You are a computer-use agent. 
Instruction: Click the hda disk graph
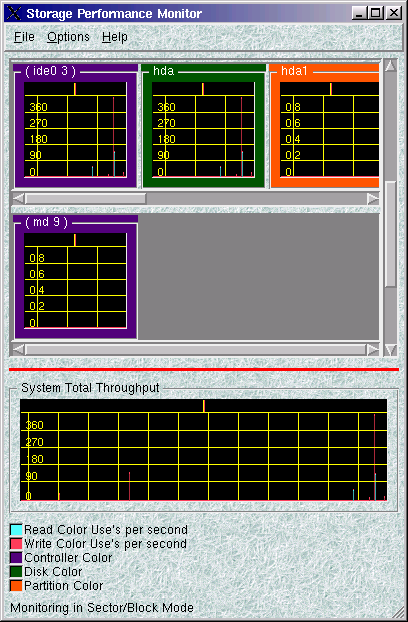tap(203, 129)
